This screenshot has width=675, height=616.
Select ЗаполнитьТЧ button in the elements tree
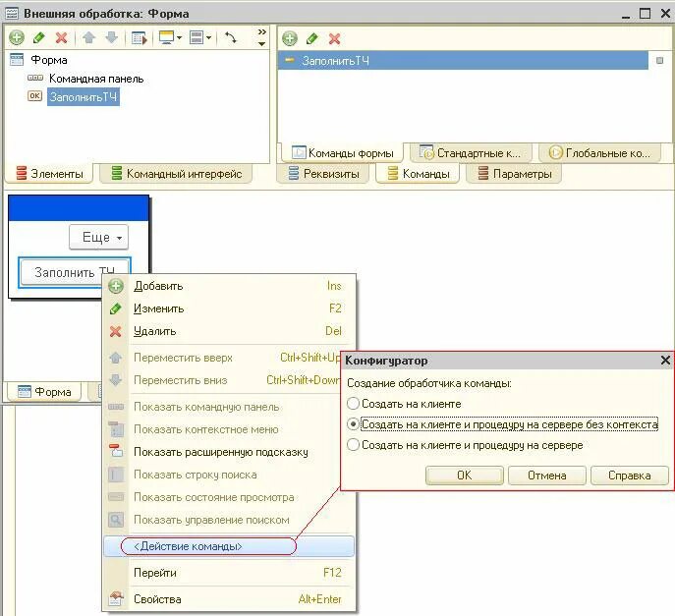84,97
